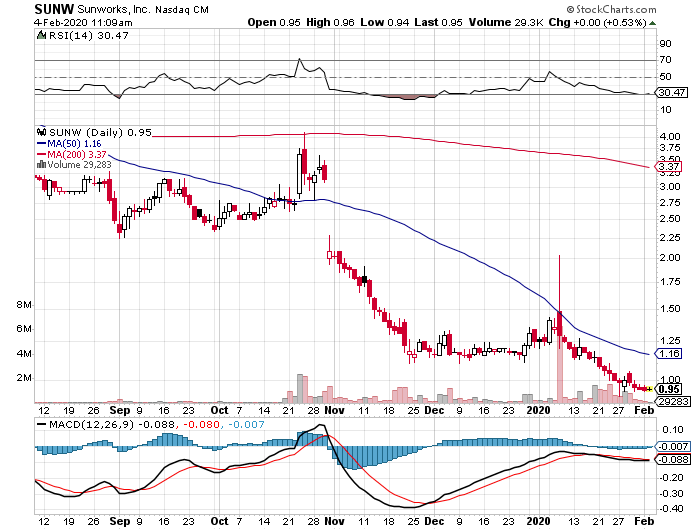Click the volume tag 29283
This screenshot has width=700, height=530.
674,401
